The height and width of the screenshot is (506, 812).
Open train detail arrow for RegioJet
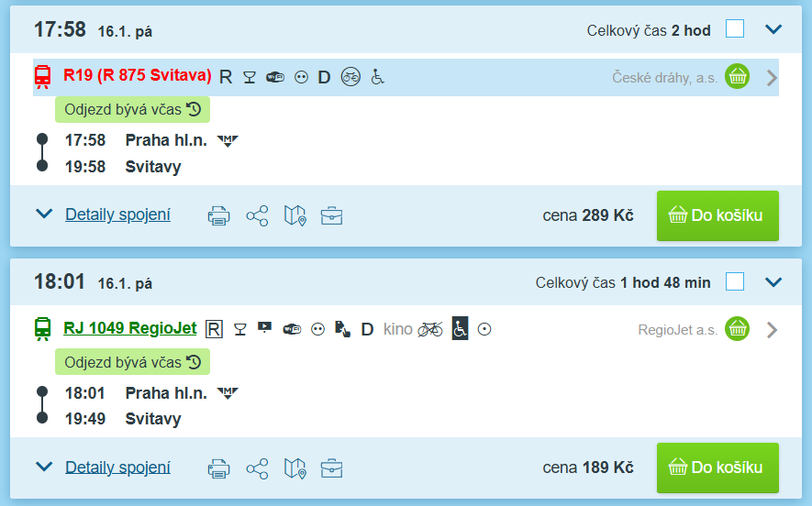tap(773, 330)
